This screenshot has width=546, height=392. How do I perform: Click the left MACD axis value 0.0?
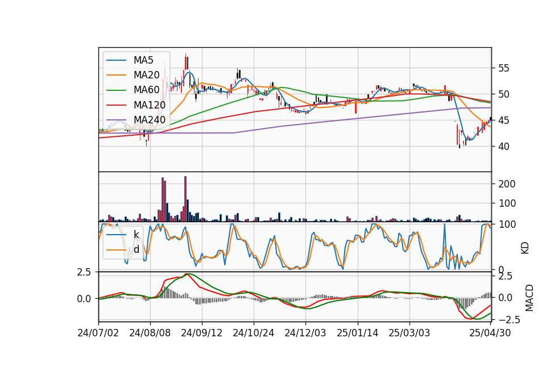point(84,299)
